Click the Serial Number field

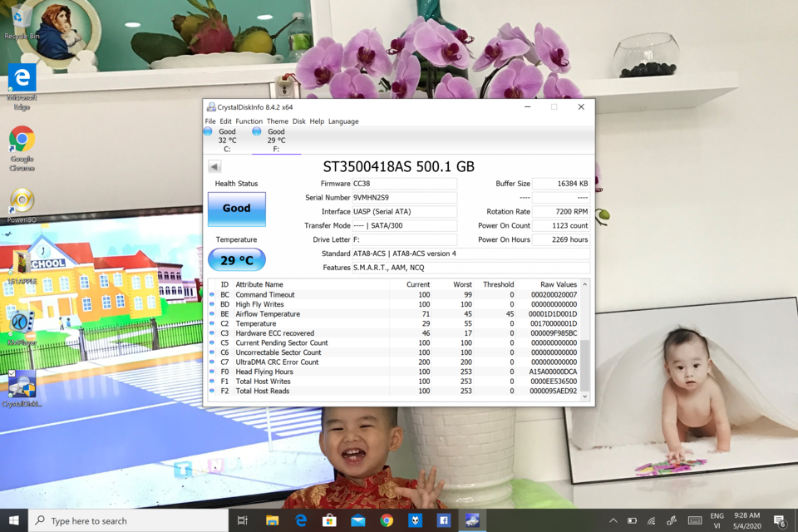pos(405,198)
